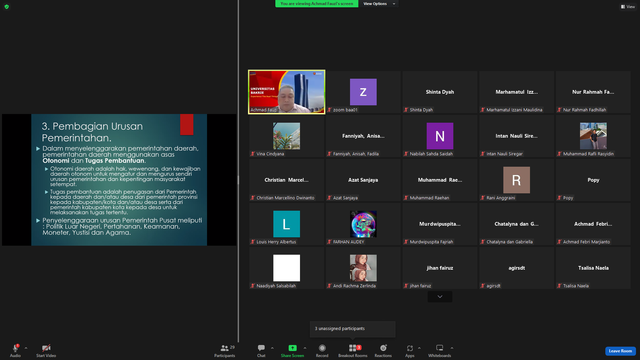Select Popy's participant tile
Screen dimensions: 640x360
coord(593,180)
